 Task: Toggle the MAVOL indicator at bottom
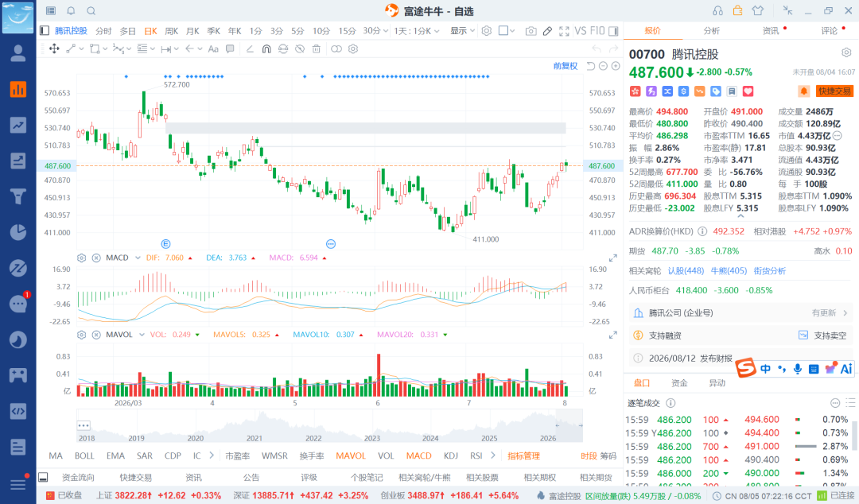(351, 456)
